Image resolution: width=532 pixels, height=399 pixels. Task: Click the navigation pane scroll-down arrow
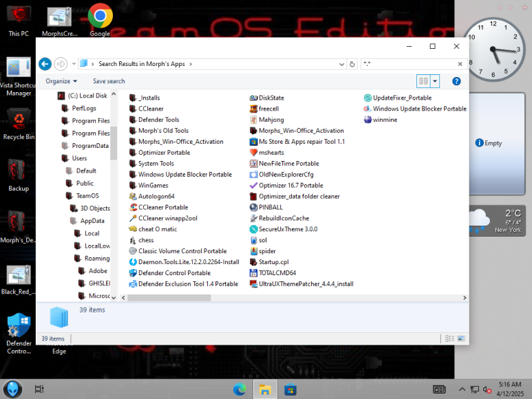coord(114,298)
